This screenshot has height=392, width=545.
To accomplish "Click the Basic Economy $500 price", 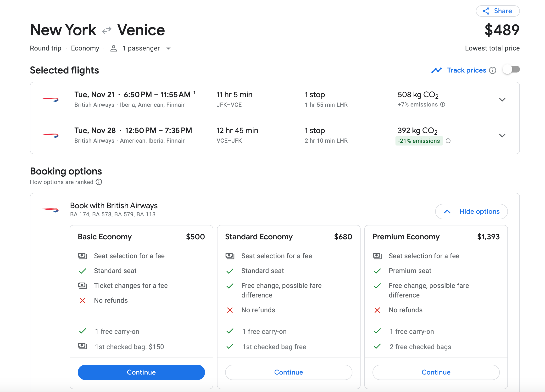I will tap(195, 237).
